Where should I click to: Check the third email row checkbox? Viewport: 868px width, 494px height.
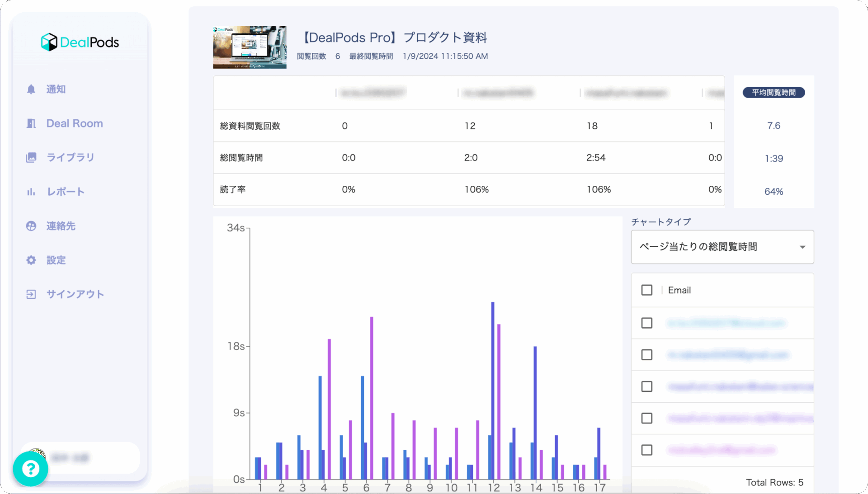coord(647,386)
